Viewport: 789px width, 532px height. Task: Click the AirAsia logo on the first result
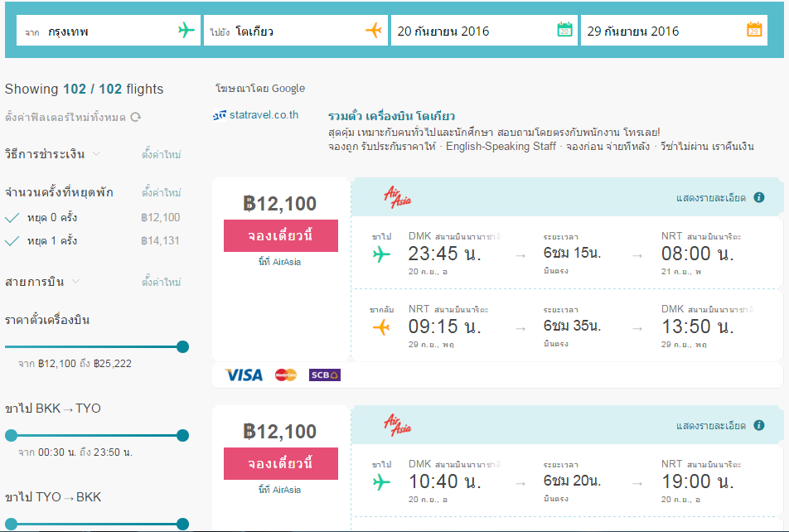pyautogui.click(x=398, y=197)
